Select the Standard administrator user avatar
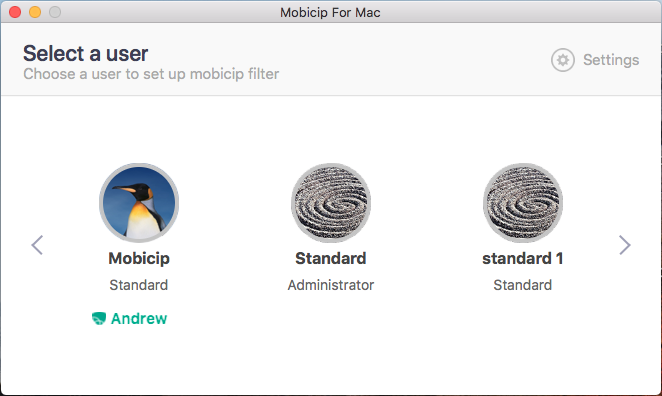This screenshot has height=396, width=662. pos(331,203)
